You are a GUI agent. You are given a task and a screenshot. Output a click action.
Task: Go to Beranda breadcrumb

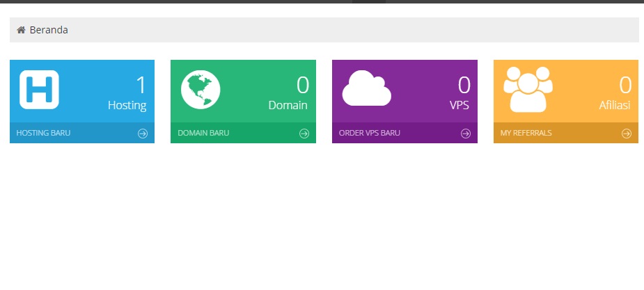[49, 30]
